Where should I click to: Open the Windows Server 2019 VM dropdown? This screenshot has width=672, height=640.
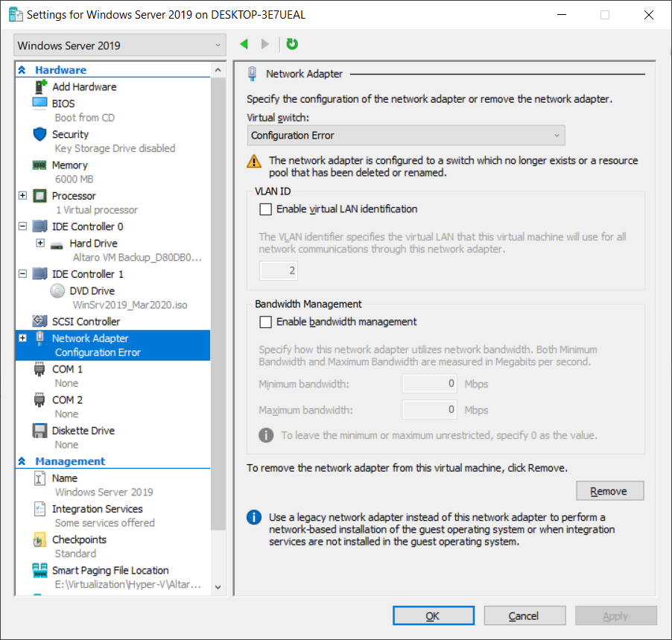[x=120, y=45]
